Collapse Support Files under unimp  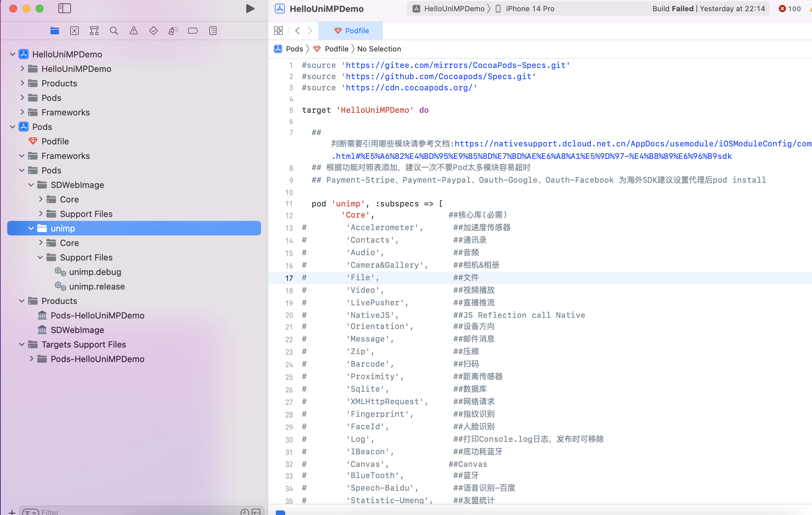41,257
